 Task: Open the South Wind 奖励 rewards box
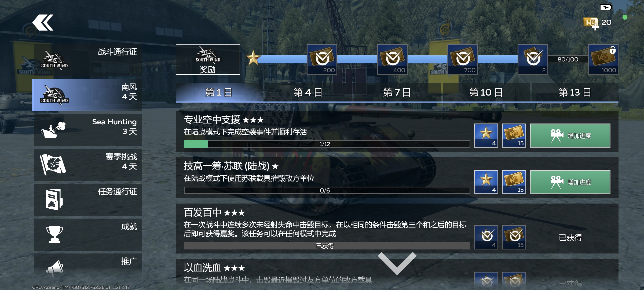coord(208,59)
